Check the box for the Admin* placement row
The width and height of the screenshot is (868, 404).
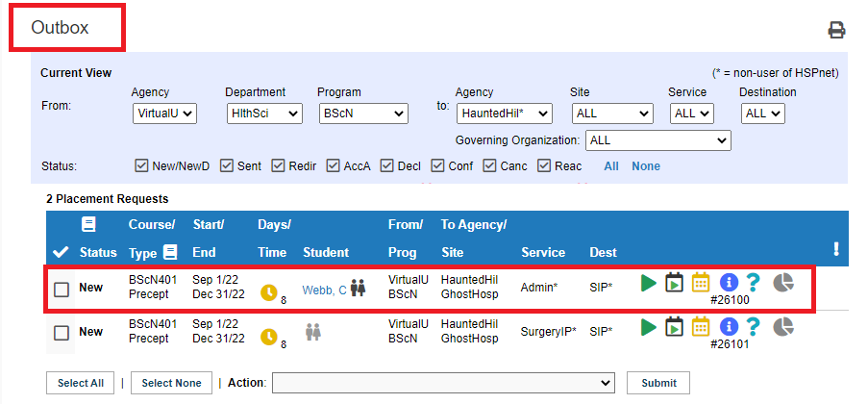click(x=61, y=289)
